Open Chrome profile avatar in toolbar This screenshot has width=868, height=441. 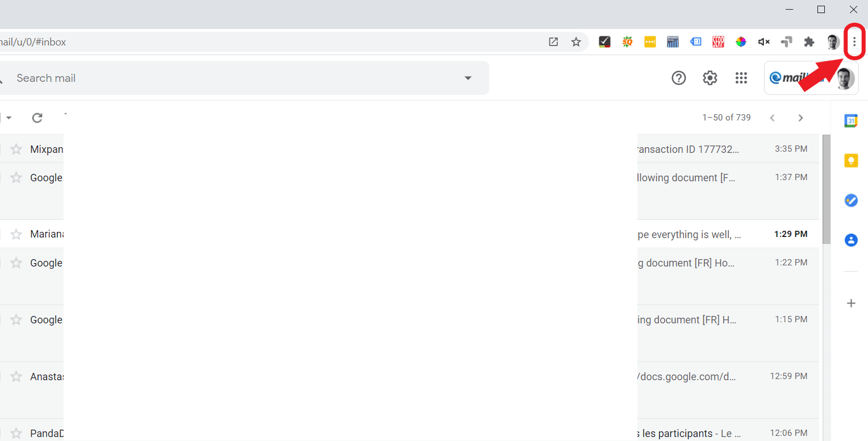coord(833,41)
